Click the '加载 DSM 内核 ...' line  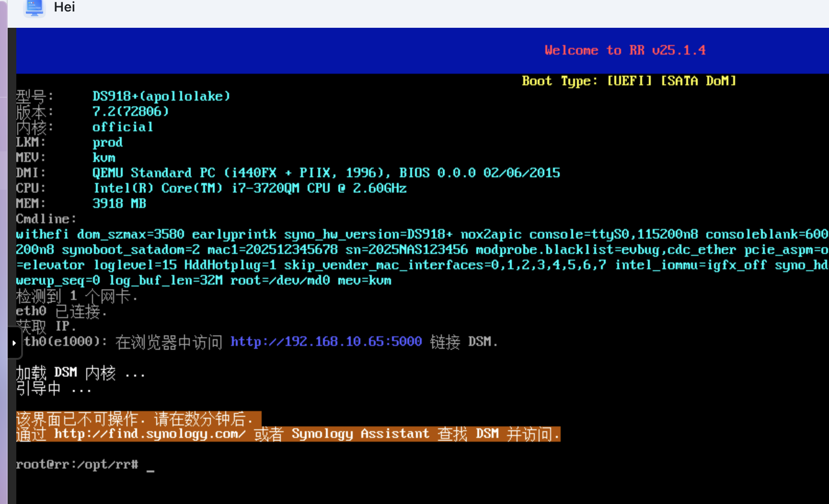(x=81, y=373)
